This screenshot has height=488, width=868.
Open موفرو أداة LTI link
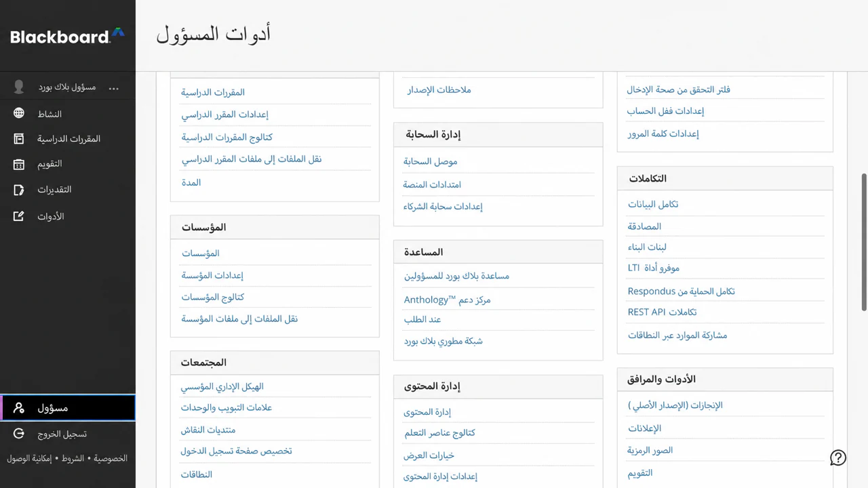[x=654, y=268]
